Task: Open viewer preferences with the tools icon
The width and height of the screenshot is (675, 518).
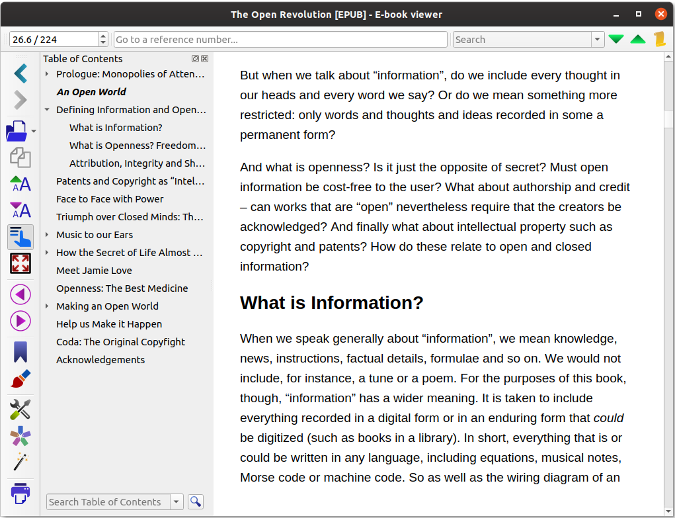Action: click(x=19, y=409)
